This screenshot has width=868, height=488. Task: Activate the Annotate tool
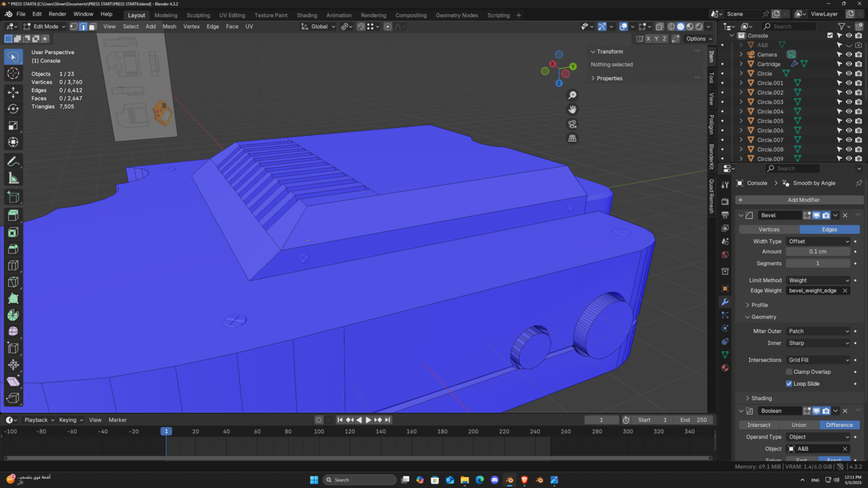tap(13, 161)
